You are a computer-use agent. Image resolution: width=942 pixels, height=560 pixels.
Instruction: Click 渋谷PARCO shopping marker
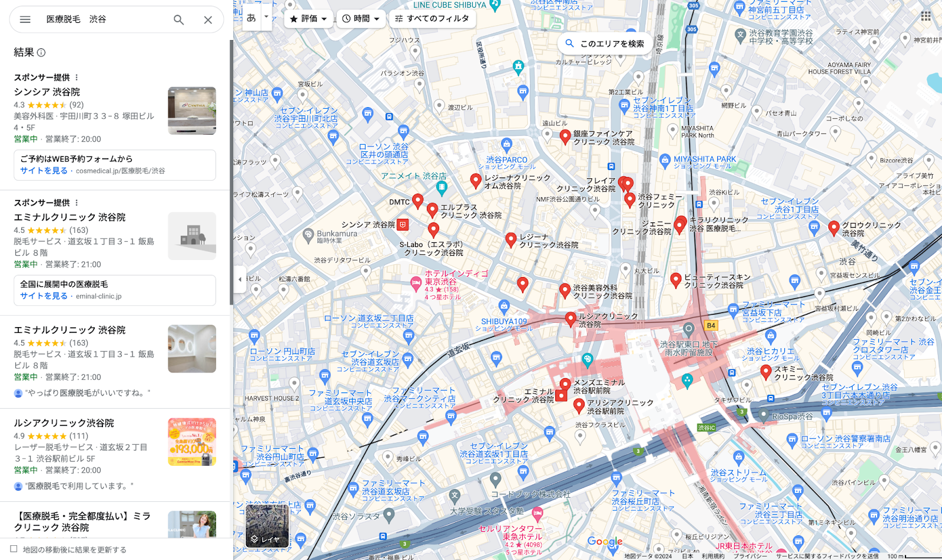pos(506,145)
